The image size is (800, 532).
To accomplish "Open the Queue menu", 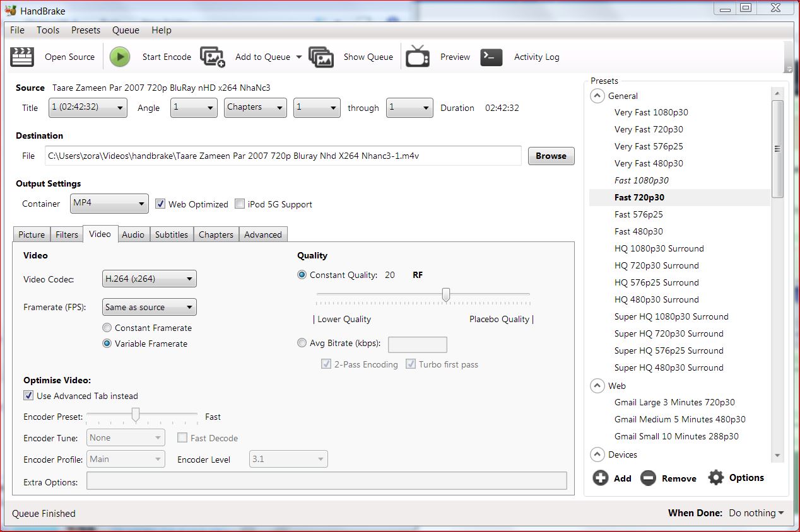I will pos(126,30).
